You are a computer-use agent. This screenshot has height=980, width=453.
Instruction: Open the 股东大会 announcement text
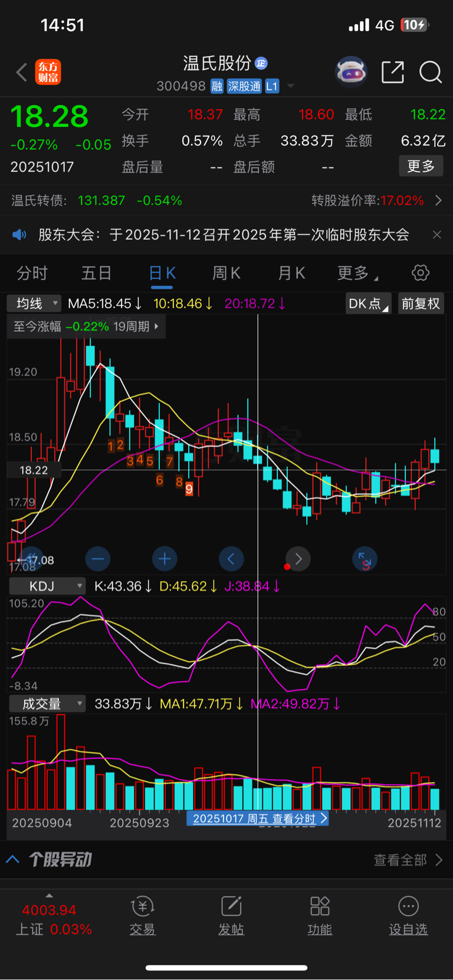click(x=224, y=235)
